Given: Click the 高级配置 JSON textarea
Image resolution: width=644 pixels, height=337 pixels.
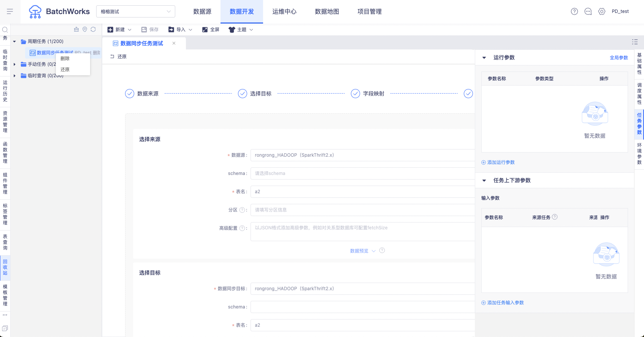Looking at the screenshot, I should click(363, 232).
